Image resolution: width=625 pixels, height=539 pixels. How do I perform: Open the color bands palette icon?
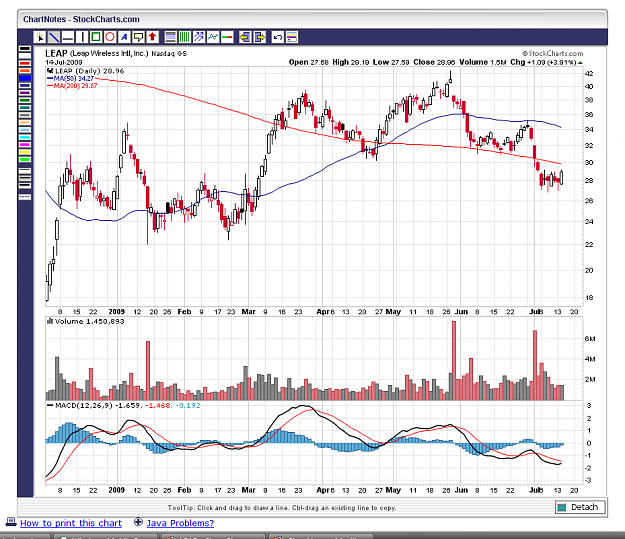pos(292,37)
